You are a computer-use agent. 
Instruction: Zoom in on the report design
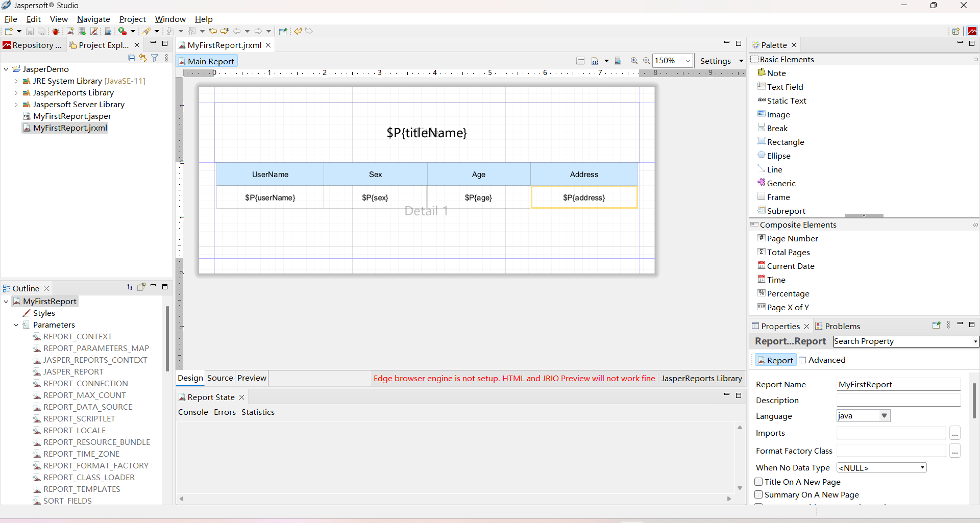click(634, 61)
